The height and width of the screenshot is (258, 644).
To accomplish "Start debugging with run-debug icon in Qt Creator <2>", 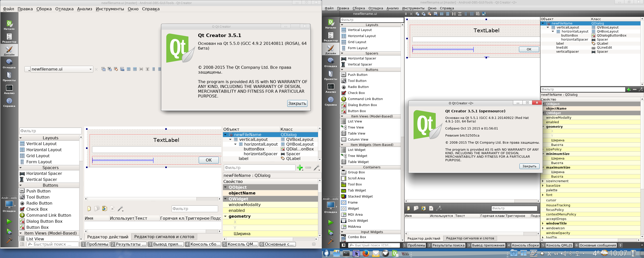I will (x=331, y=232).
